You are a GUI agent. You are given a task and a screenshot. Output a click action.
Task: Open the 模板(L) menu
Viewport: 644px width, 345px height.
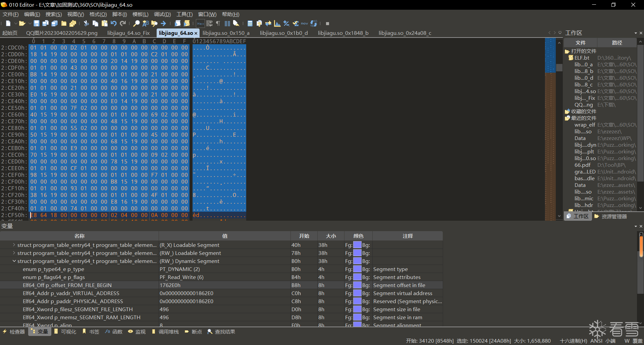[140, 14]
